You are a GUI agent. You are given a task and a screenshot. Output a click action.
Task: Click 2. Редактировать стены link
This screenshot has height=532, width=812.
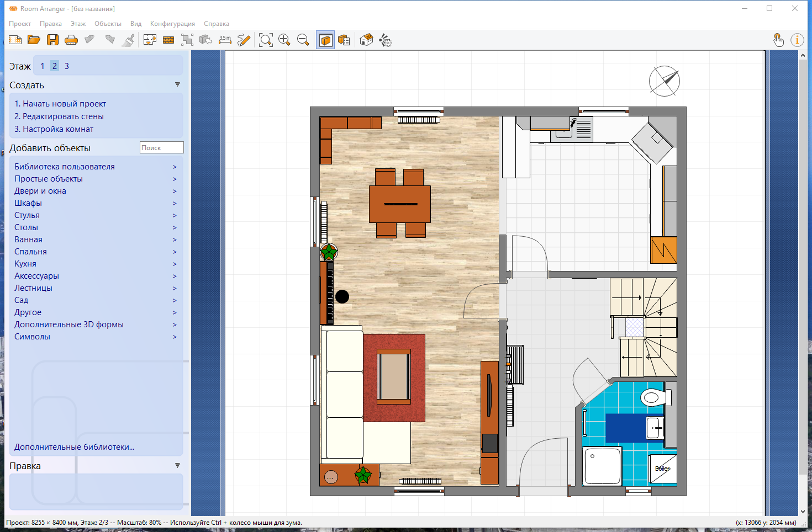point(59,116)
